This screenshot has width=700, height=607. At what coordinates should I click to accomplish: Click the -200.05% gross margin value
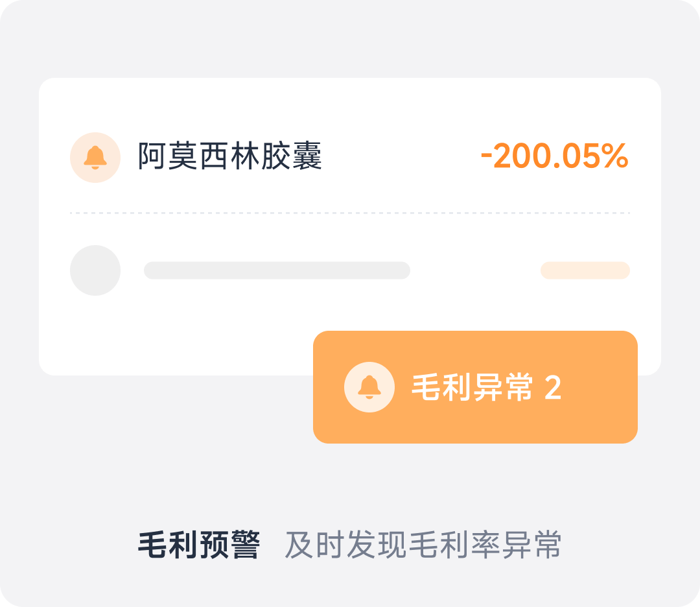click(x=554, y=158)
